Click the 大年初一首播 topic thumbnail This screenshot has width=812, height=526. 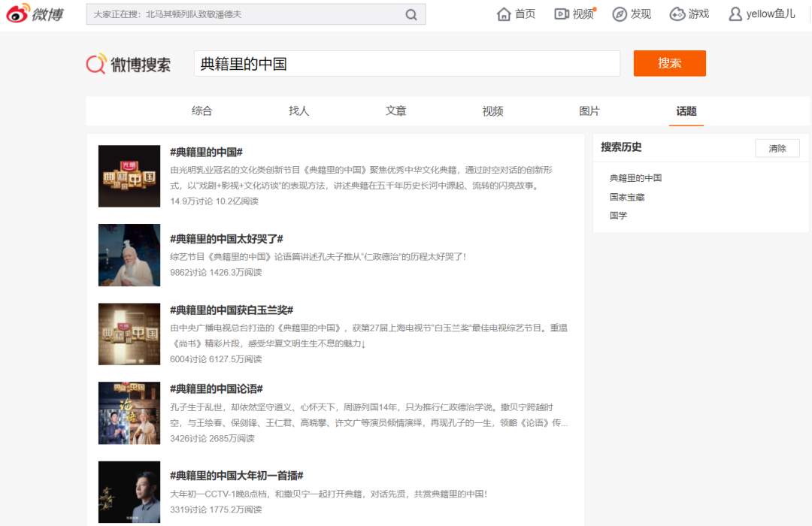tap(129, 491)
